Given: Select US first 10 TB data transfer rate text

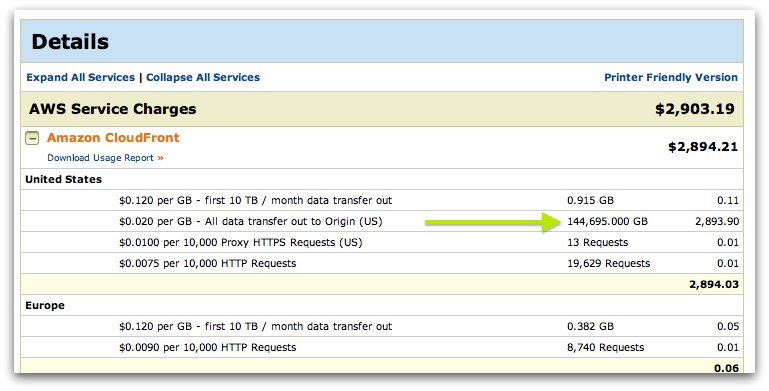Looking at the screenshot, I should coord(256,201).
